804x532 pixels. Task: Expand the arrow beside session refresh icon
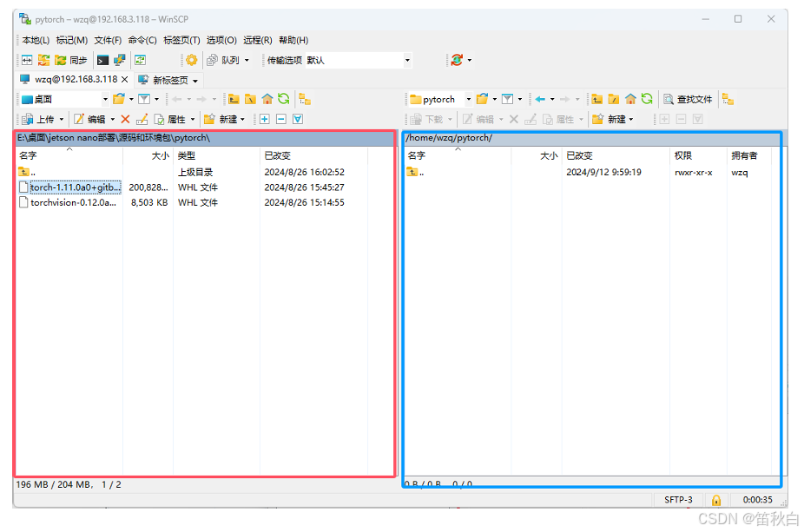[x=469, y=61]
